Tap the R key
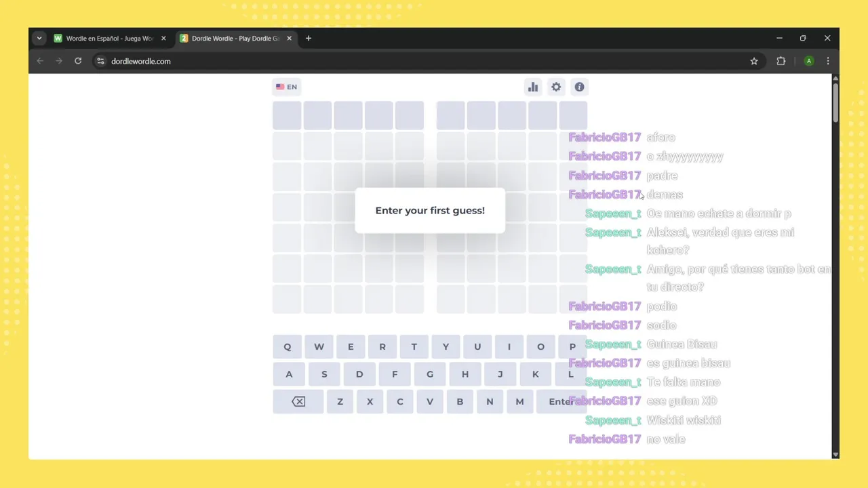 point(382,346)
